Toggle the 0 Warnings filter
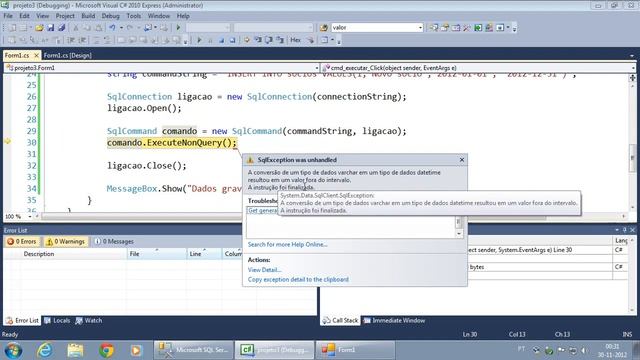The image size is (640, 360). [65, 242]
